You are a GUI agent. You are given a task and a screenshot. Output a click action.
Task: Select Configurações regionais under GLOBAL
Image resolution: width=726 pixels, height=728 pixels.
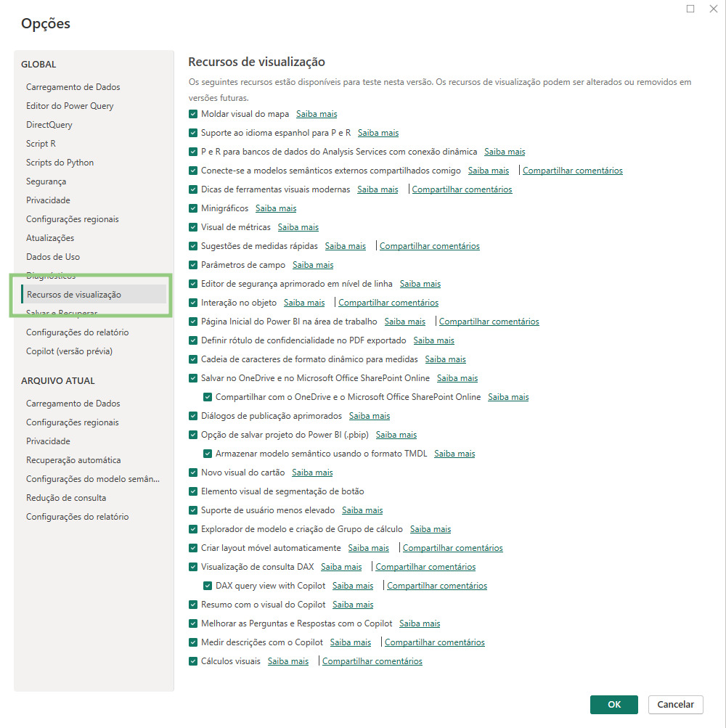pos(73,219)
